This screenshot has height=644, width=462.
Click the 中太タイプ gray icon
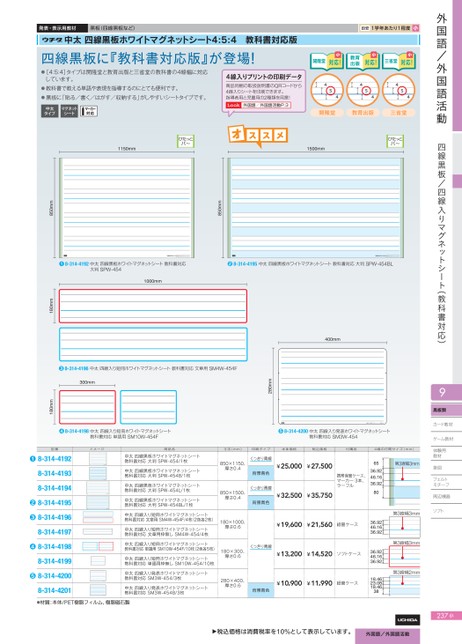pos(49,111)
